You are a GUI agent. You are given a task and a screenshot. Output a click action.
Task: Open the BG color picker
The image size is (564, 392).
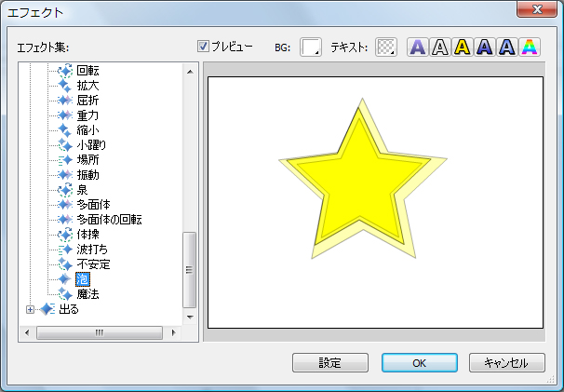[x=311, y=47]
